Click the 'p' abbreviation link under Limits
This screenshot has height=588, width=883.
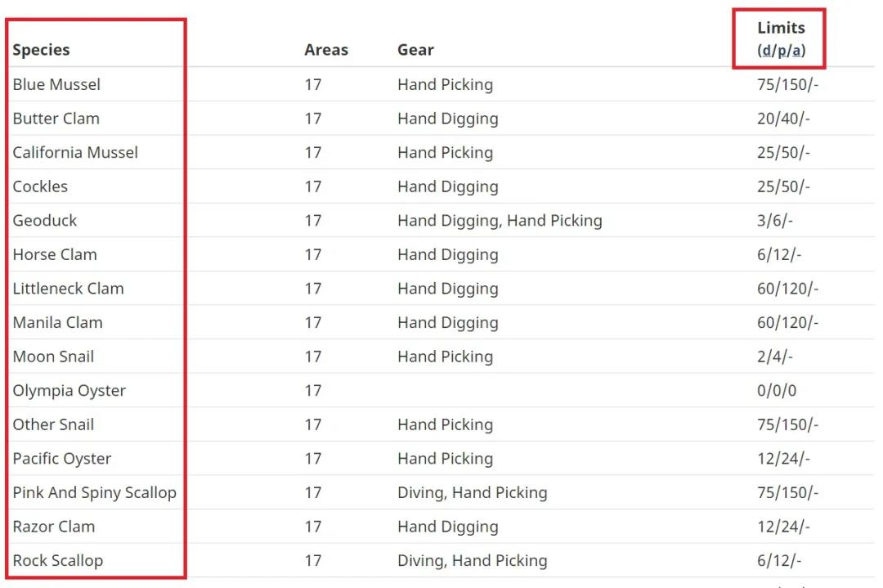(x=782, y=51)
